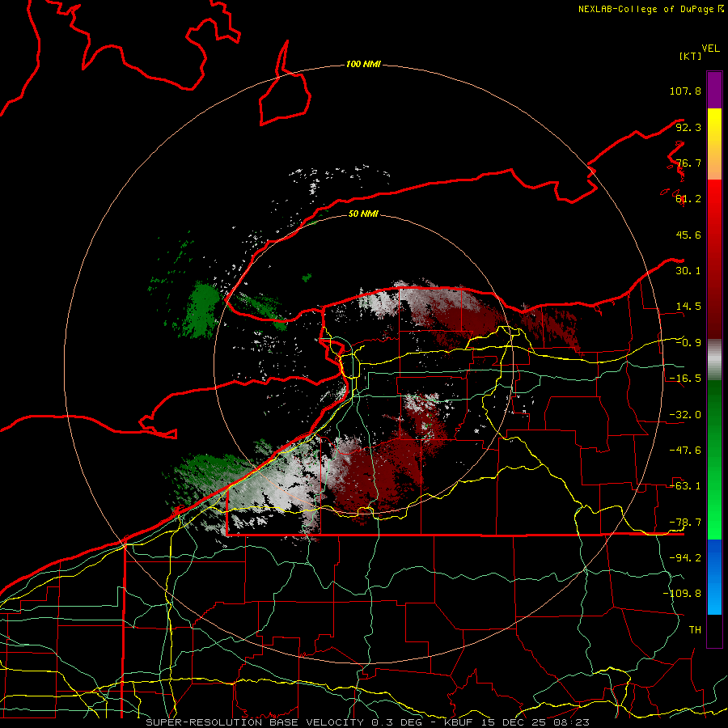Click the VEL legend title
The width and height of the screenshot is (728, 728).
(710, 49)
